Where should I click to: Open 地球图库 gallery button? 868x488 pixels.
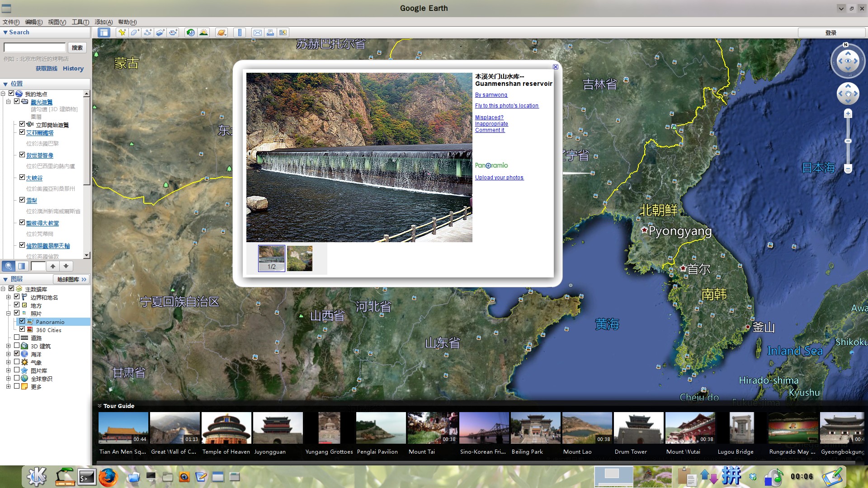point(71,280)
